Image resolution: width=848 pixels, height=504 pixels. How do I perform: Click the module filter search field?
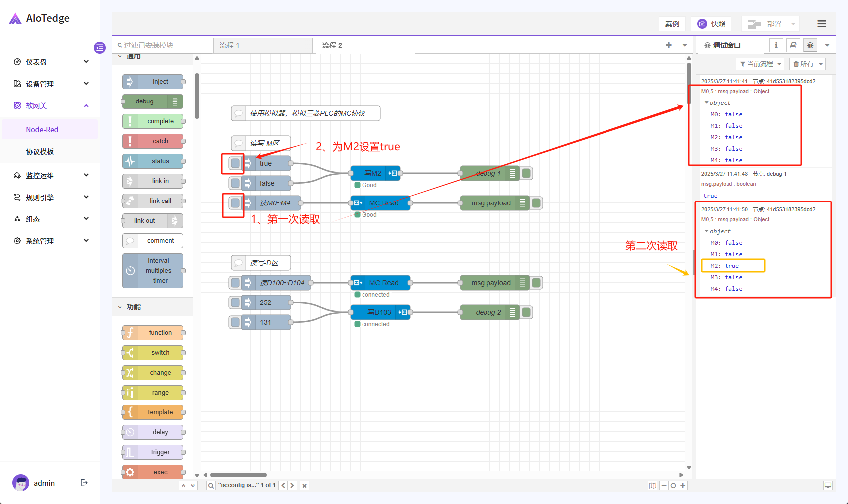click(157, 45)
